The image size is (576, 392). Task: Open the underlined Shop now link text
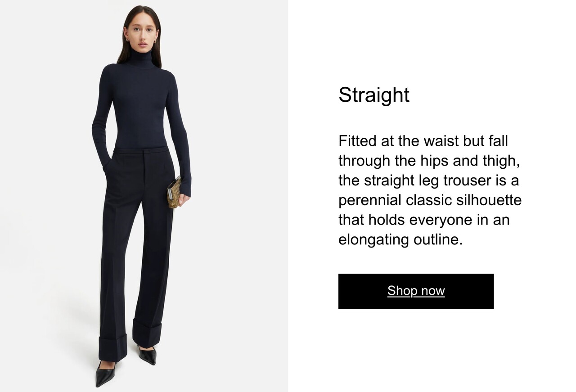(416, 291)
